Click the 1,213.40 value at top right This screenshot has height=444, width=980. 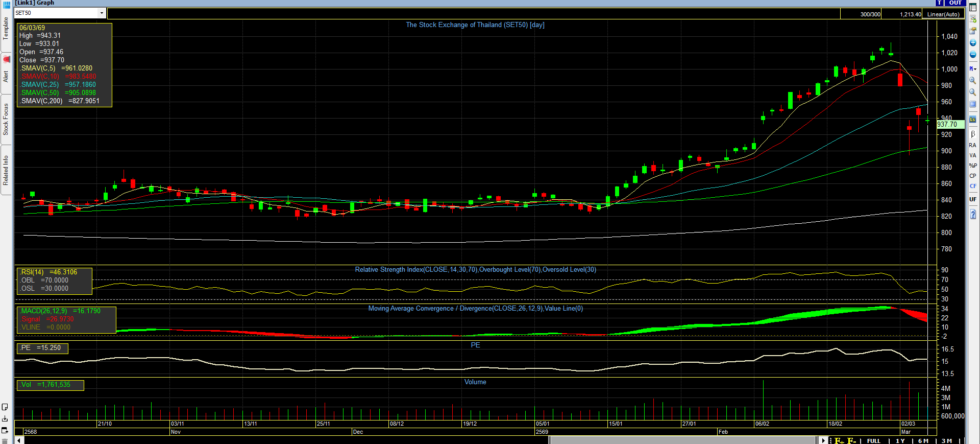911,14
